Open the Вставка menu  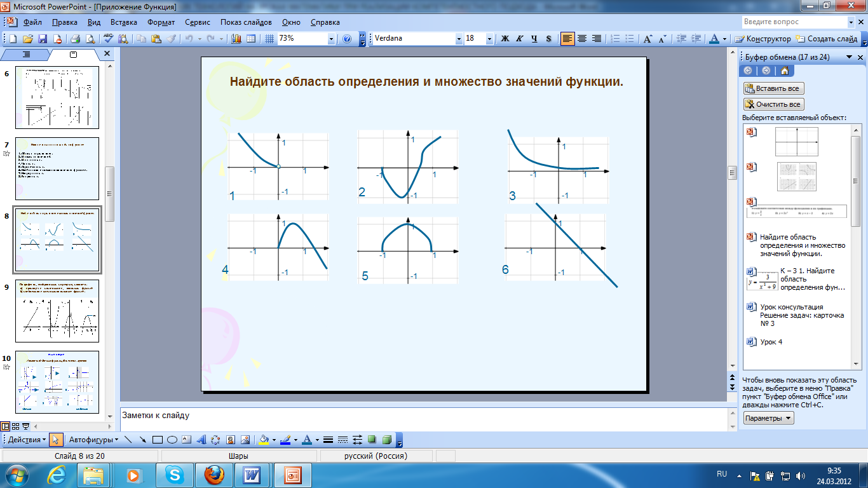point(124,22)
